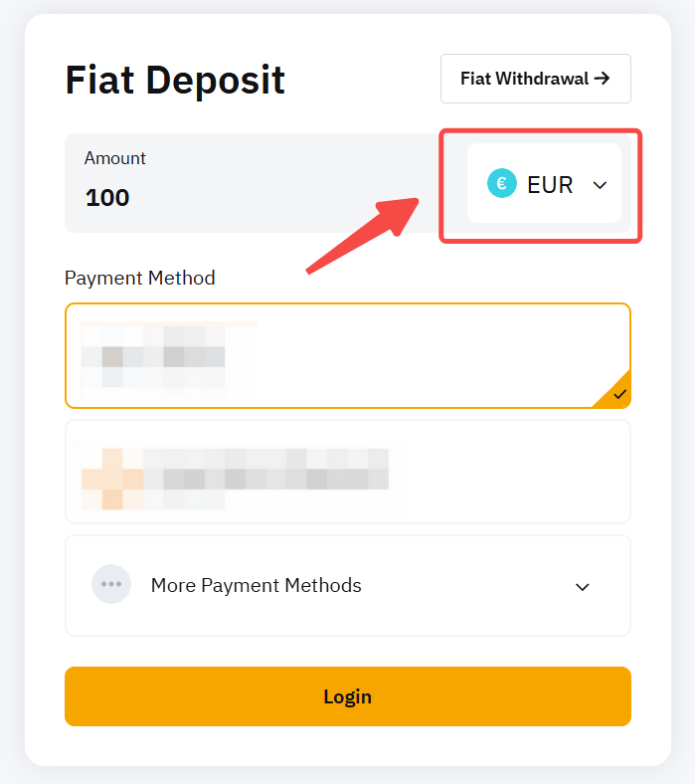Click the ellipsis icon beside More Payment Methods

coord(111,585)
